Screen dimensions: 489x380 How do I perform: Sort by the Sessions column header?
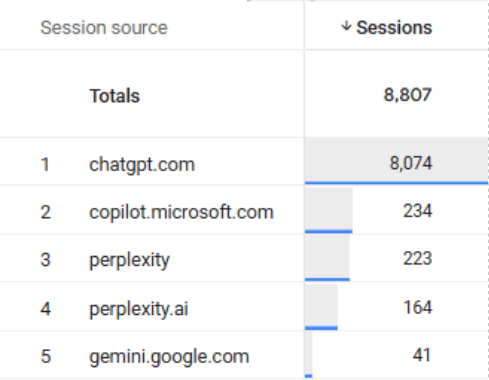(x=394, y=27)
